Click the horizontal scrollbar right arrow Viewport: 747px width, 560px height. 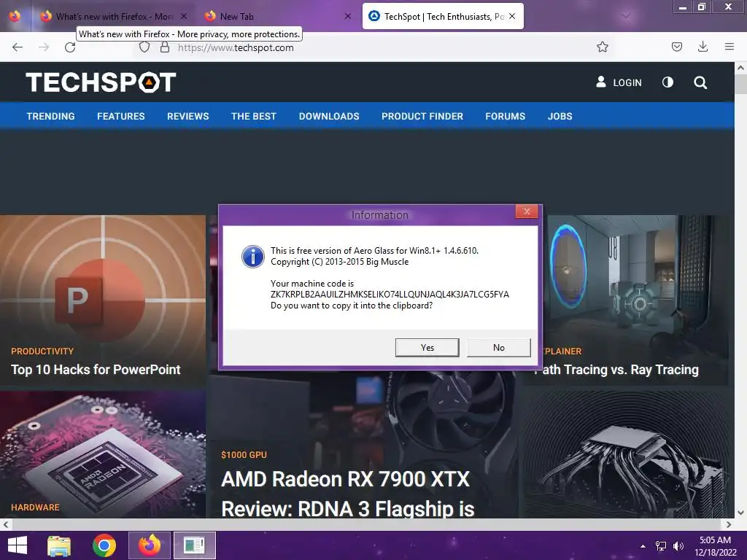tap(729, 524)
